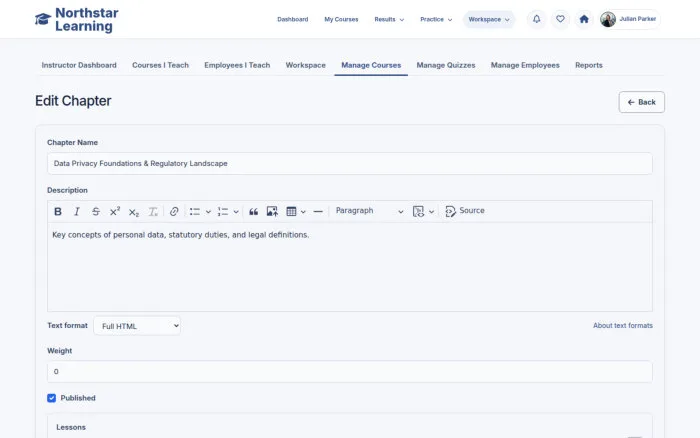Switch to Manage Quizzes tab
700x438 pixels.
pos(446,65)
